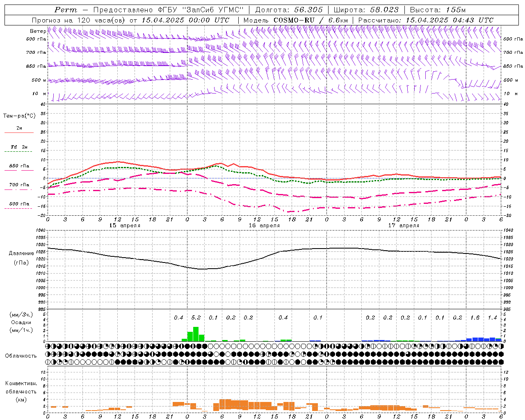
Task: Click the solid red 2м legend line sample
Action: pyautogui.click(x=19, y=133)
